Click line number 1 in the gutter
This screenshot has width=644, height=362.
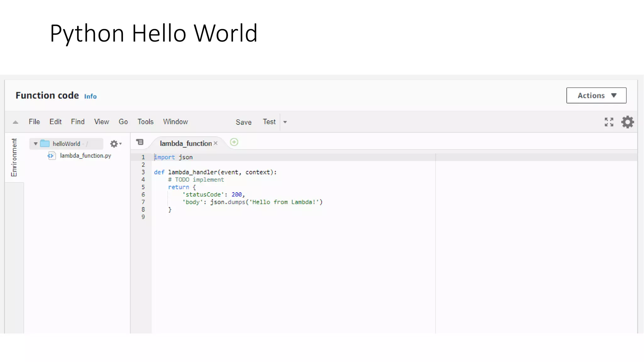coord(143,157)
